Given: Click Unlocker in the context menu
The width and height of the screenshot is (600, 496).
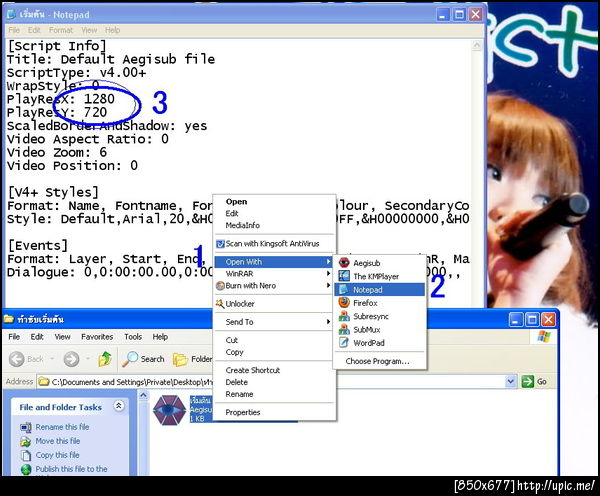Looking at the screenshot, I should tap(274, 304).
